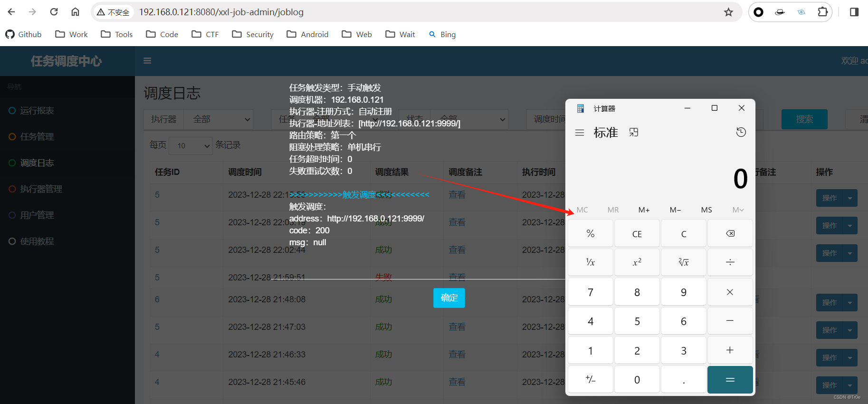
Task: Click Calculator C clear key
Action: click(x=684, y=234)
